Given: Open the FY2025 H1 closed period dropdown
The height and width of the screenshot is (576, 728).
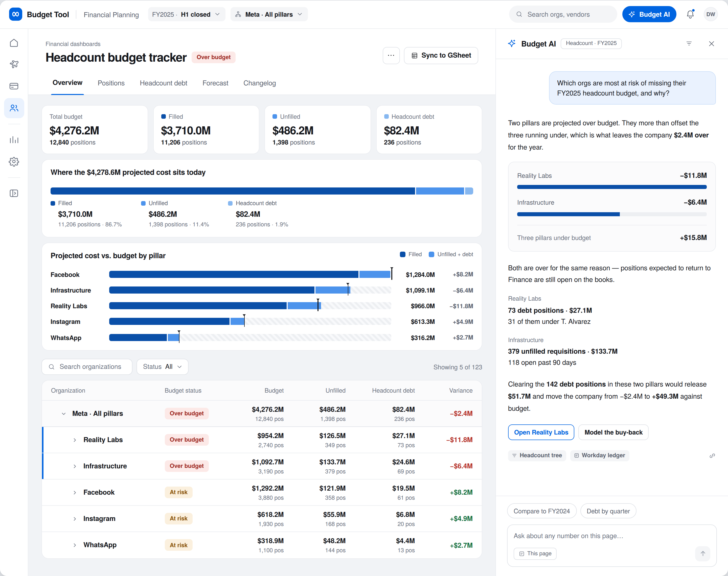Looking at the screenshot, I should pyautogui.click(x=186, y=14).
